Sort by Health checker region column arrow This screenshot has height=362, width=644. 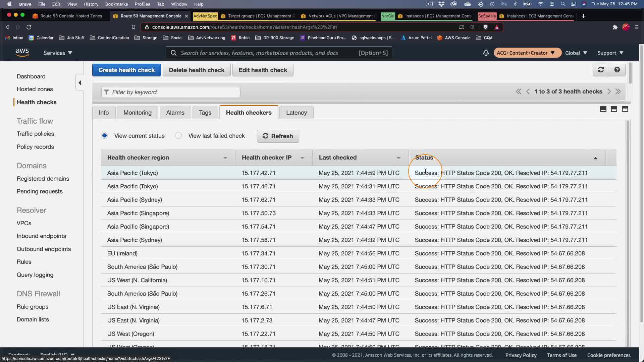(225, 158)
